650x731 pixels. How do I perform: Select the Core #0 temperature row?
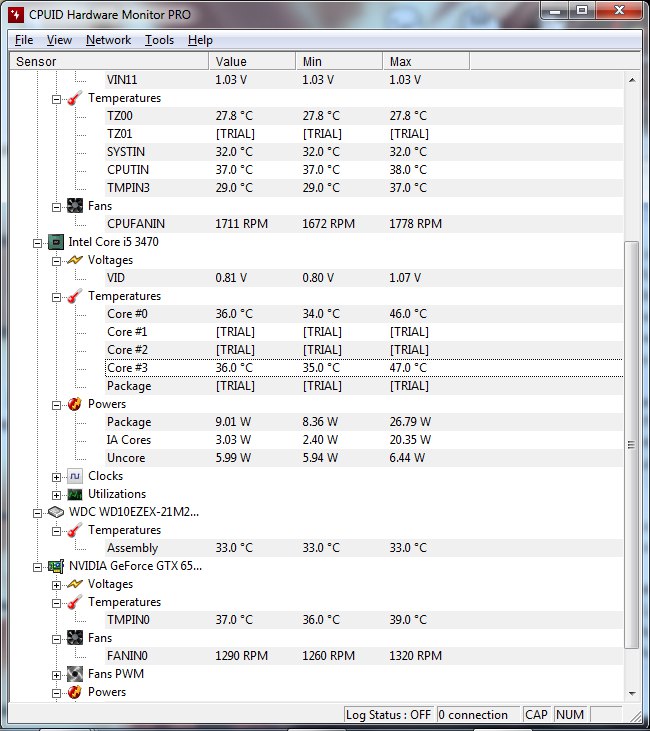[x=364, y=314]
